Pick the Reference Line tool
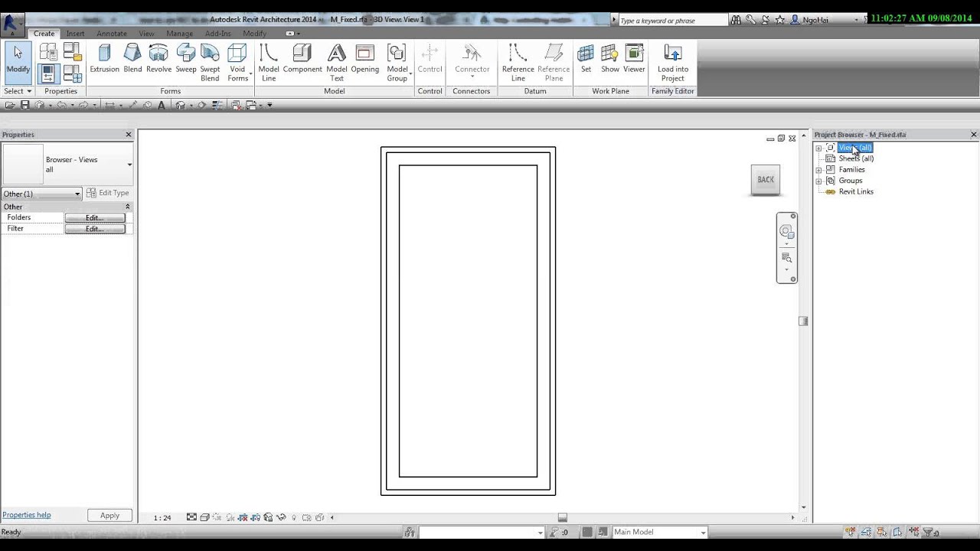 [x=518, y=63]
